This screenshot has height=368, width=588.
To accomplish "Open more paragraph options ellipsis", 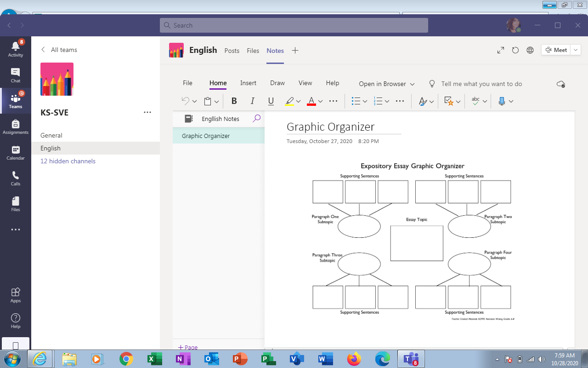I will 400,101.
